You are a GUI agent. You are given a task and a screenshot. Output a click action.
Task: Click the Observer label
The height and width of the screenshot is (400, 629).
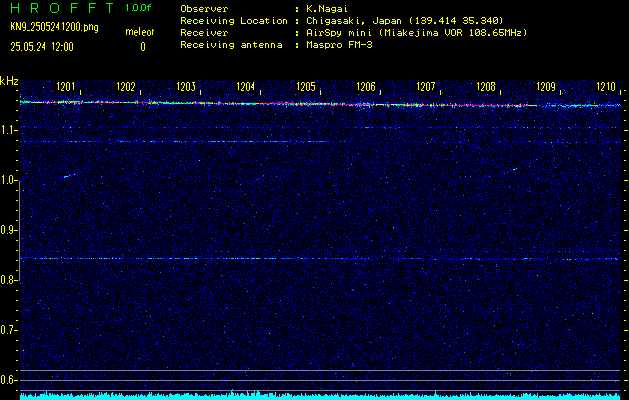click(204, 8)
